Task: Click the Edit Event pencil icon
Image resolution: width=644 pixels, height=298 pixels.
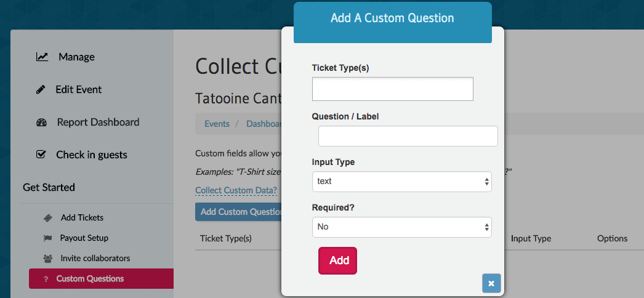Action: pos(41,90)
